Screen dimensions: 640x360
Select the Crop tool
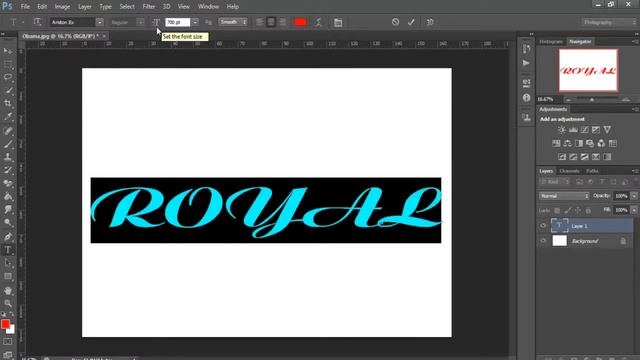pyautogui.click(x=8, y=104)
